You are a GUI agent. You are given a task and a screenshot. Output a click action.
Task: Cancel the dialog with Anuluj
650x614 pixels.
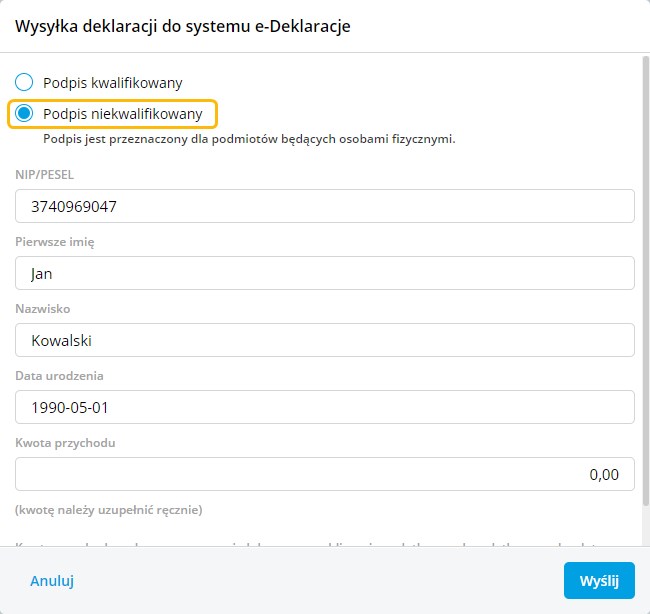click(52, 580)
